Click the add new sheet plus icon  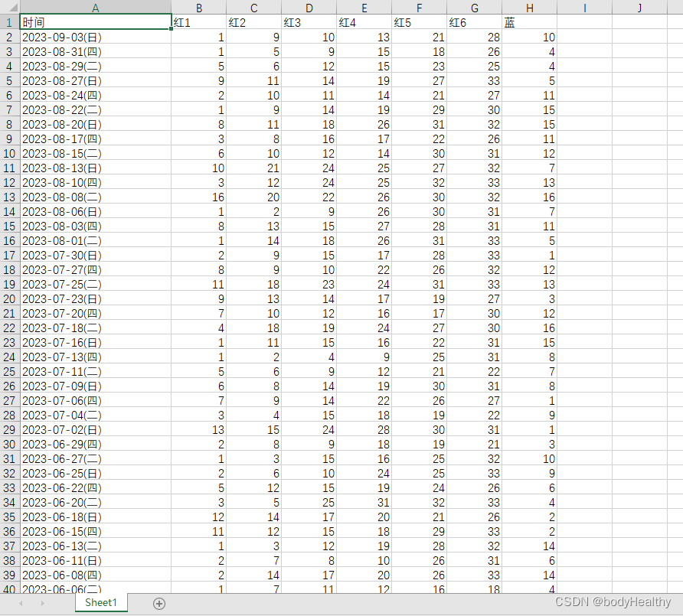click(x=159, y=604)
